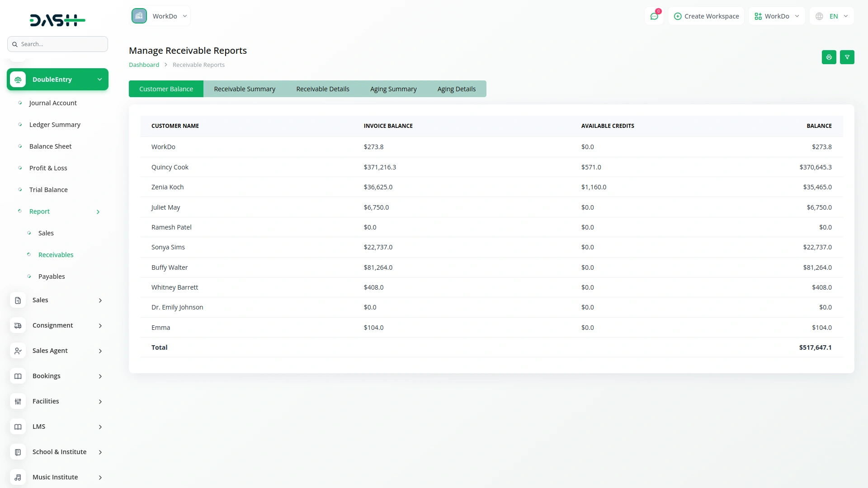This screenshot has width=868, height=488.
Task: Click the DoubleEntry scale icon
Action: point(18,80)
